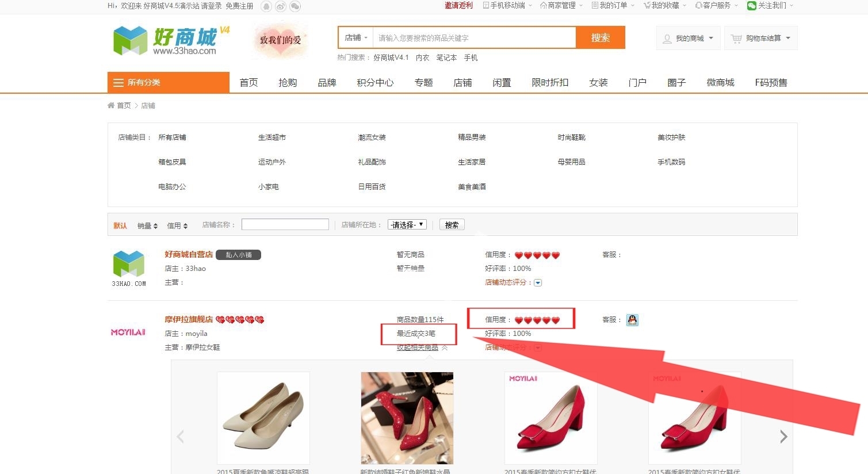This screenshot has width=868, height=474.
Task: Open search type 店铺 dropdown
Action: point(356,38)
